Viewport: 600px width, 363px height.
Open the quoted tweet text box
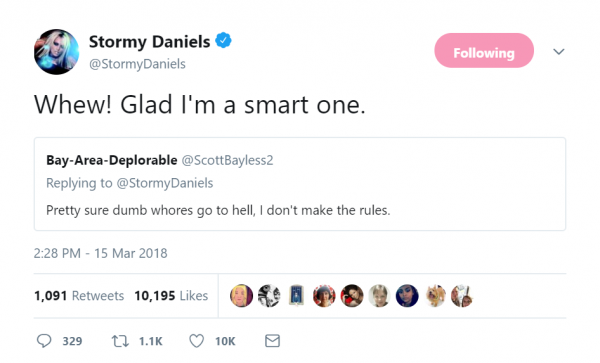click(x=300, y=184)
